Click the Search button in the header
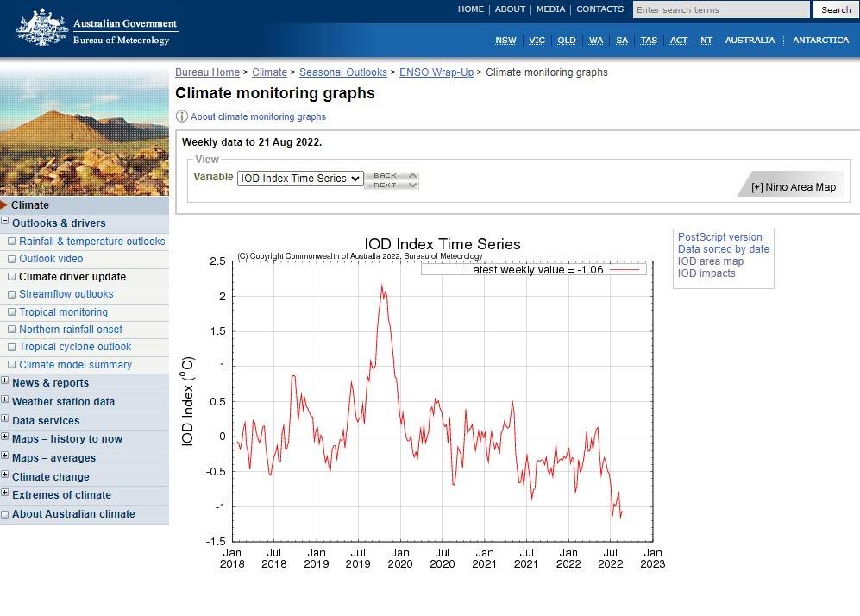Viewport: 860px width, 616px height. (x=835, y=10)
